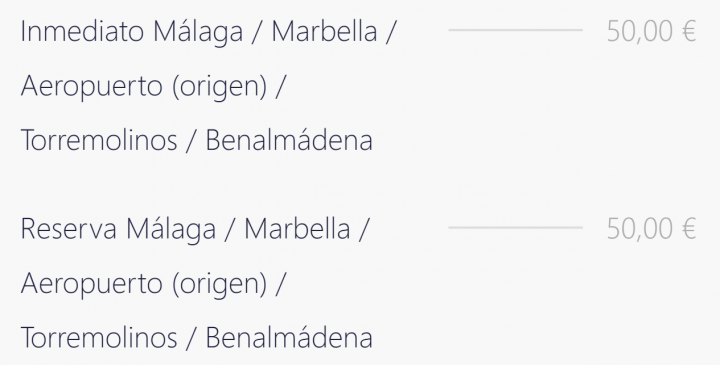This screenshot has height=365, width=720.
Task: Choose Málaga in the Inmediato entry
Action: pyautogui.click(x=198, y=32)
